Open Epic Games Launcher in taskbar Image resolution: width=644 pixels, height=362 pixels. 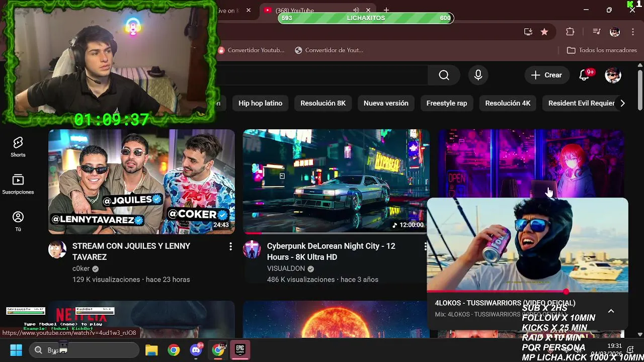click(x=240, y=350)
